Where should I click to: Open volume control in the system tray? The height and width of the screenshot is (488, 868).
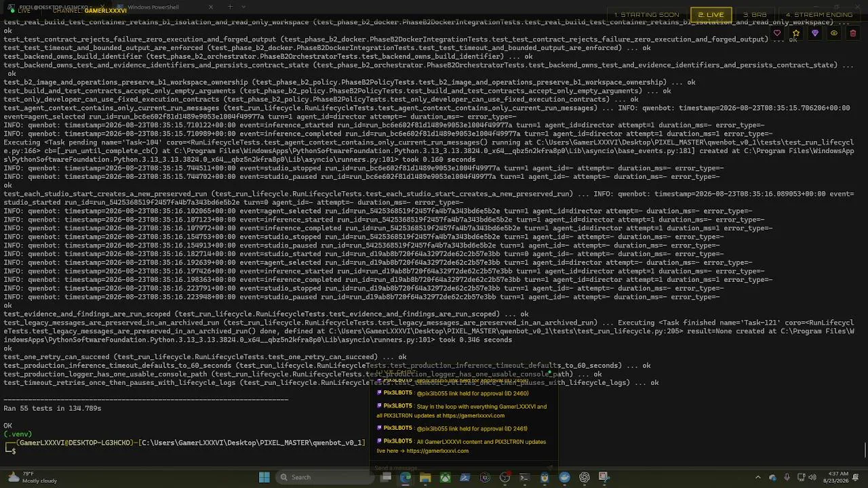coord(812,477)
